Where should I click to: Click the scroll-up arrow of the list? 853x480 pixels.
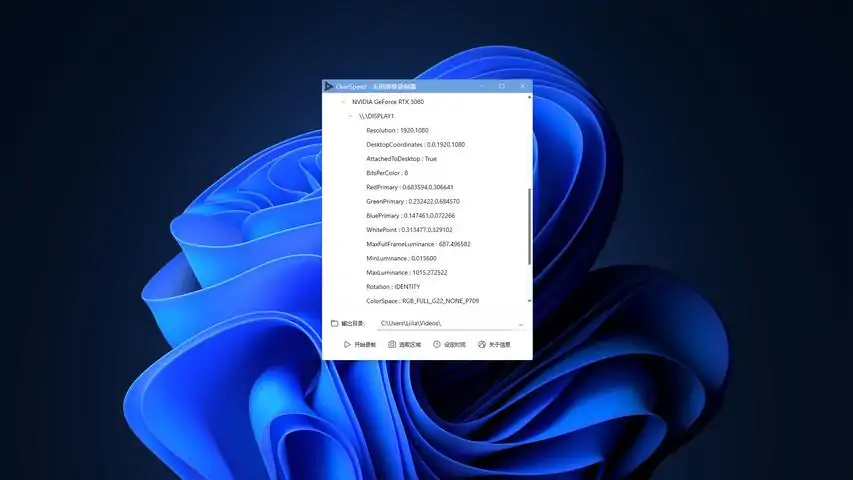pos(529,97)
